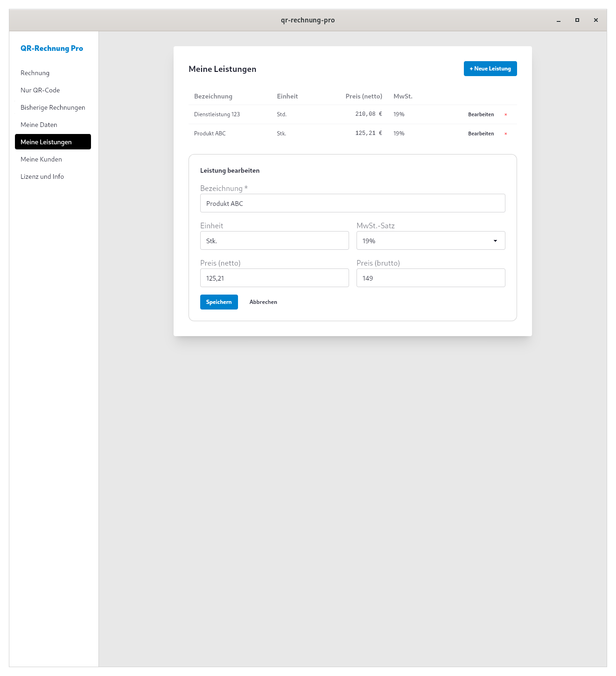Select Meine Kunden in sidebar

[41, 159]
